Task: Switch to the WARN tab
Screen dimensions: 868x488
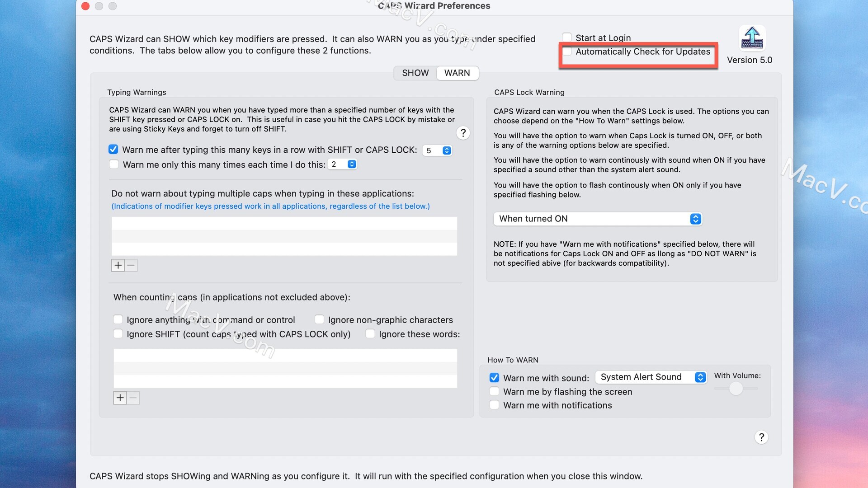Action: click(457, 72)
